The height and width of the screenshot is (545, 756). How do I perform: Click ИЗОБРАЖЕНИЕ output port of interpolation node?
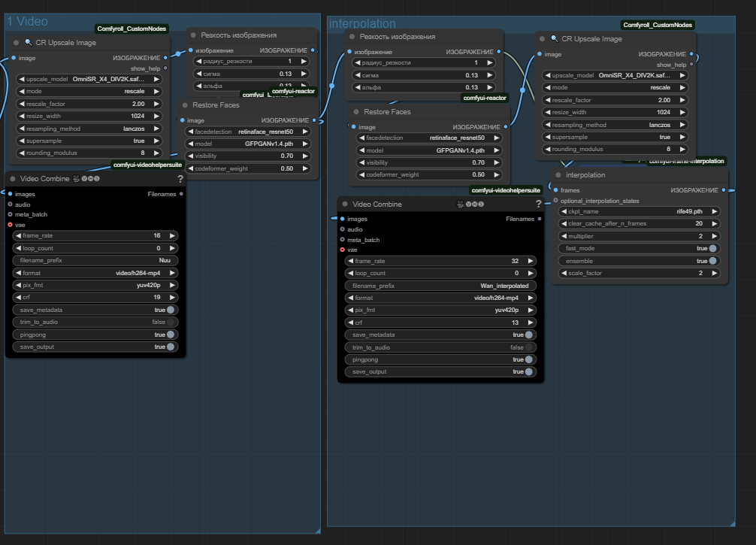724,190
